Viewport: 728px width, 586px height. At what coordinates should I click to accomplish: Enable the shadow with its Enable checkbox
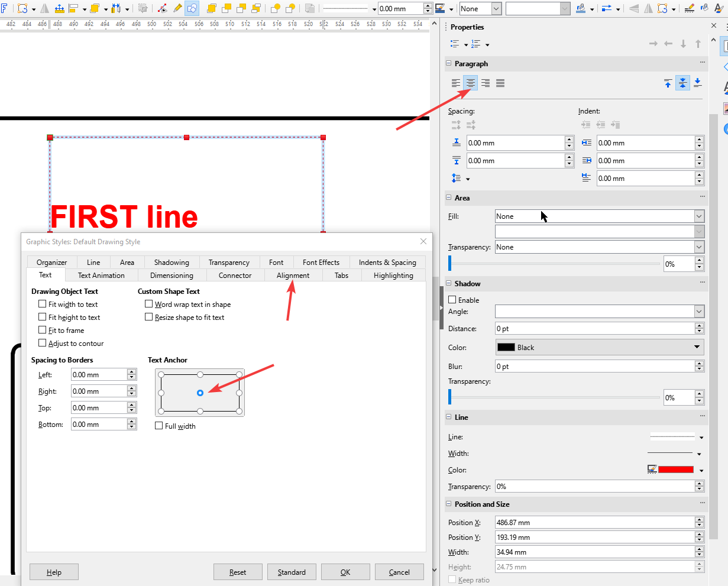tap(452, 300)
